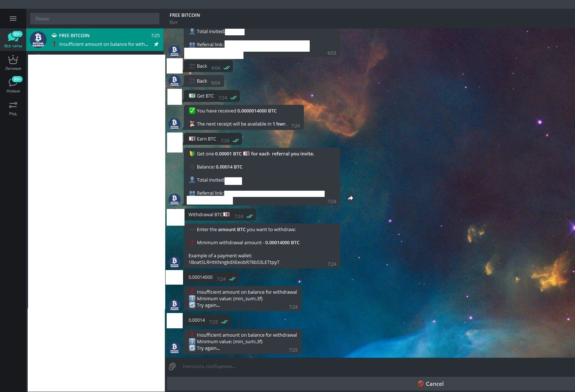The image size is (575, 392).
Task: Select the Все чаты folder
Action: (13, 40)
